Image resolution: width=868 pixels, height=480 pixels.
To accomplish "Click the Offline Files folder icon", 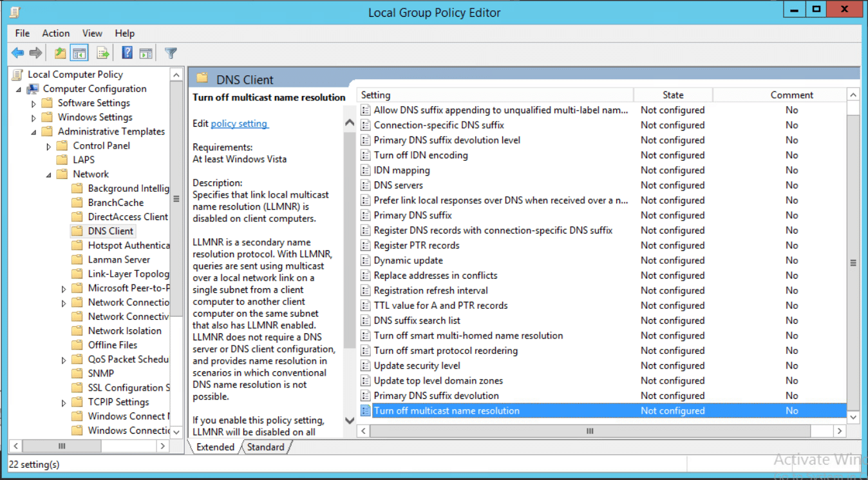I will (77, 345).
